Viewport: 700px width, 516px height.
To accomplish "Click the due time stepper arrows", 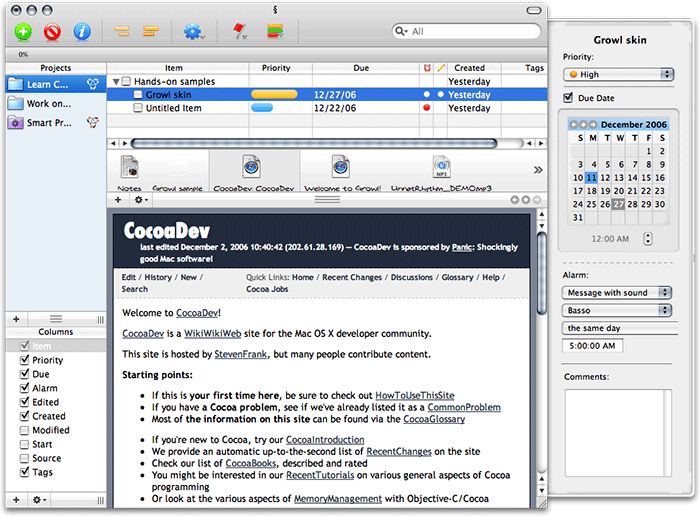I will 648,239.
